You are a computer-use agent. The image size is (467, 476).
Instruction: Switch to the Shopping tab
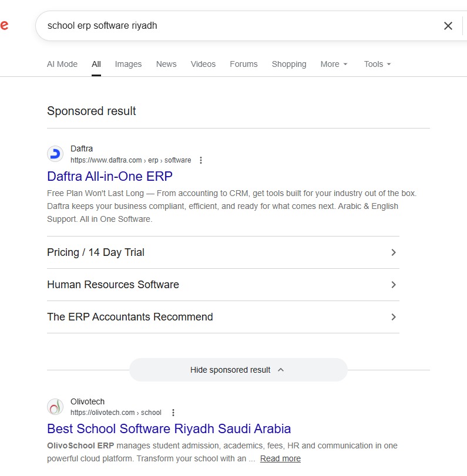tap(289, 64)
